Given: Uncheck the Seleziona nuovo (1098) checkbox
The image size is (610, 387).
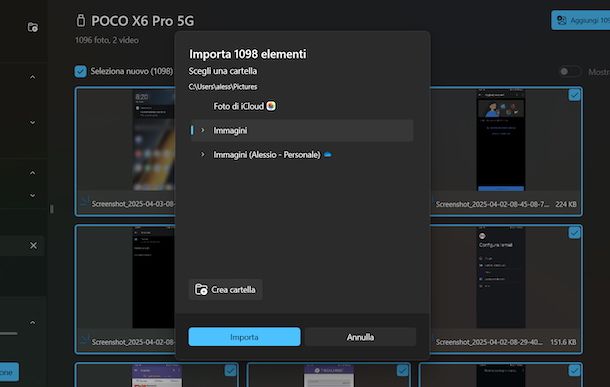Looking at the screenshot, I should [x=81, y=72].
